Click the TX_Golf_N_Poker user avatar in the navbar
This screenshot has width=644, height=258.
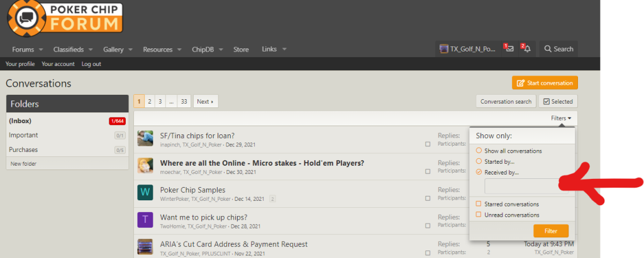[444, 49]
